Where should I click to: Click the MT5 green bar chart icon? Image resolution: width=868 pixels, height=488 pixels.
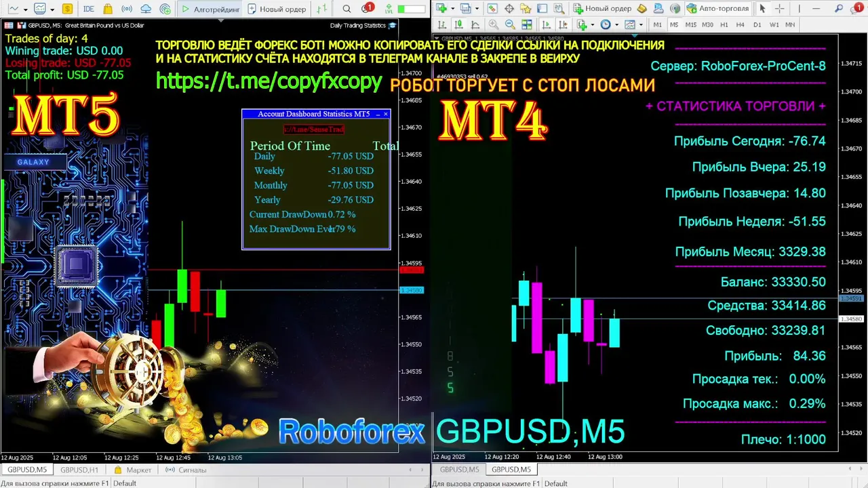pyautogui.click(x=322, y=9)
